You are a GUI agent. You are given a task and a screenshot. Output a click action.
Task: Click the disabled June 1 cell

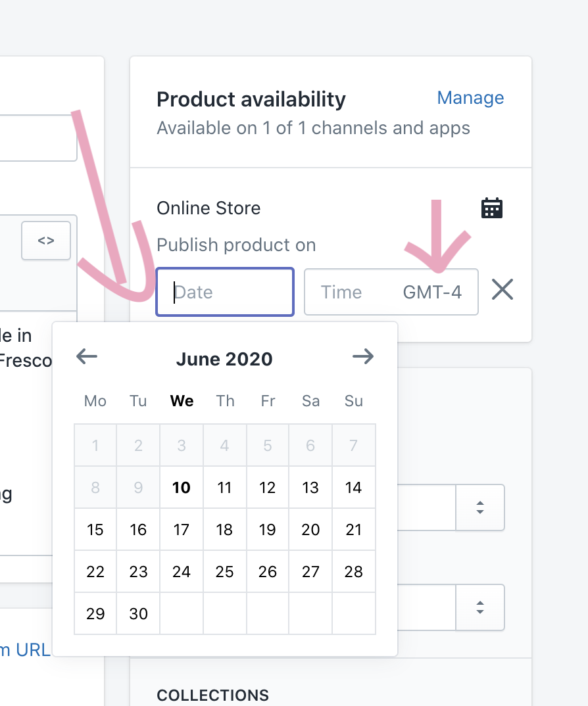(95, 445)
